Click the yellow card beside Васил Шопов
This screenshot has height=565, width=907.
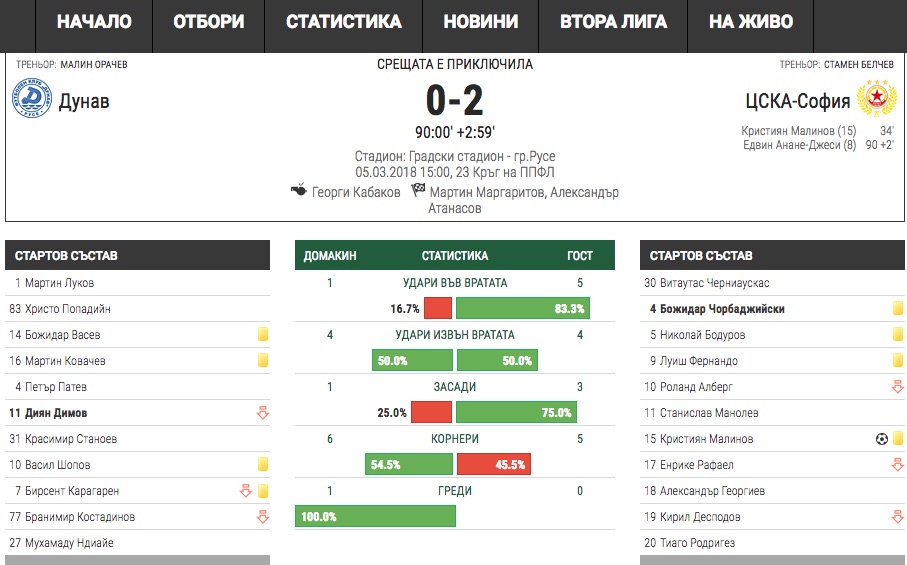(x=263, y=464)
